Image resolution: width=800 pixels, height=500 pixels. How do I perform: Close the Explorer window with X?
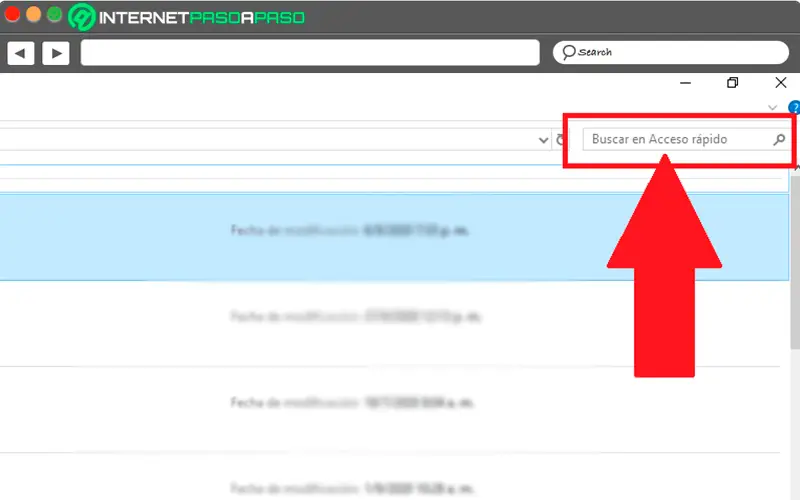click(781, 83)
